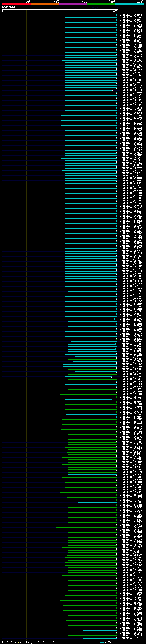The image size is (146, 644).
Task: Open hit UniRef100_B9GQ39
Action: point(131,570)
